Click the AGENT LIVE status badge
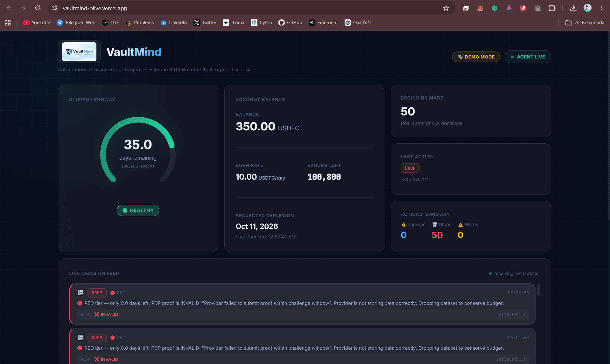This screenshot has width=610, height=364. click(x=528, y=57)
